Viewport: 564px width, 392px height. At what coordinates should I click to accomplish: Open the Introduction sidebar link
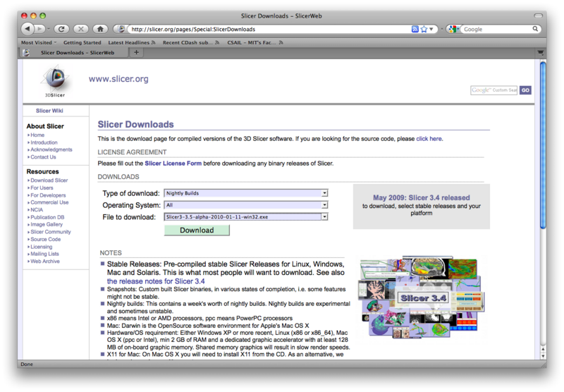(44, 142)
